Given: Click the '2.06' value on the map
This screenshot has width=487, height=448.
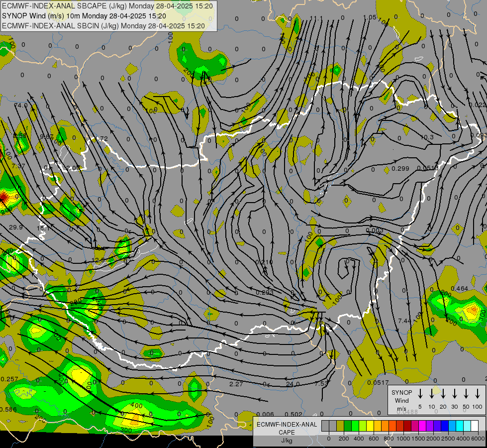Looking at the screenshot, I should (x=73, y=168).
